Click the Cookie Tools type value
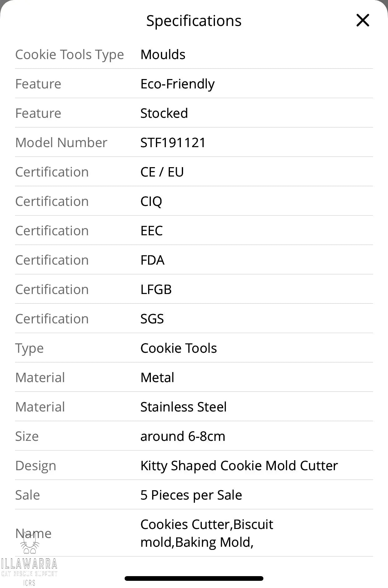 (178, 348)
